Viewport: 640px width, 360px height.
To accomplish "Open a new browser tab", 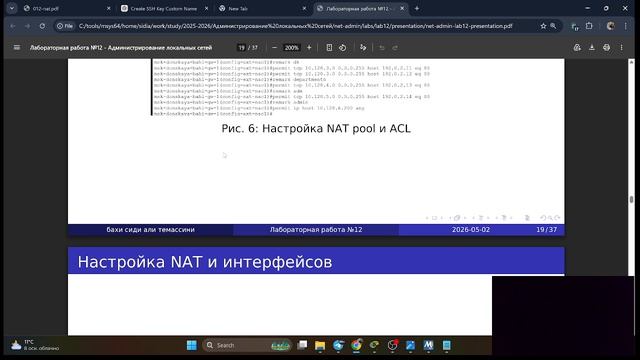I will (417, 8).
